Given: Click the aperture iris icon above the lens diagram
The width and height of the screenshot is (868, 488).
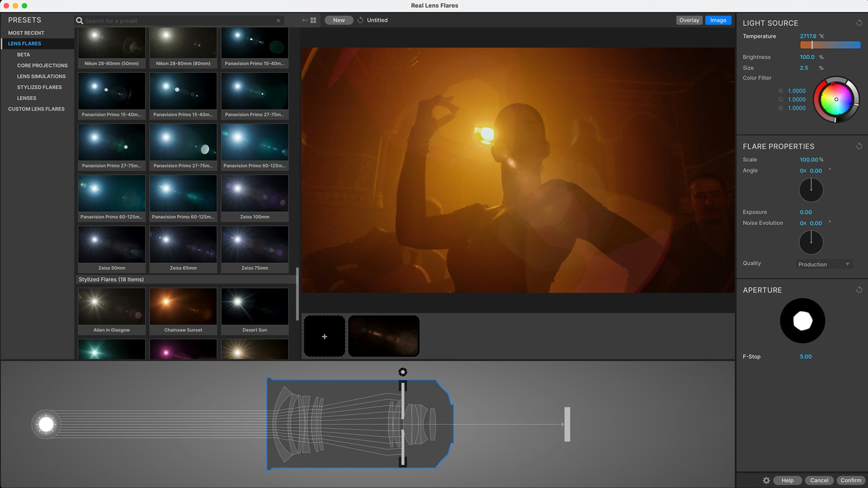Looking at the screenshot, I should click(x=403, y=372).
